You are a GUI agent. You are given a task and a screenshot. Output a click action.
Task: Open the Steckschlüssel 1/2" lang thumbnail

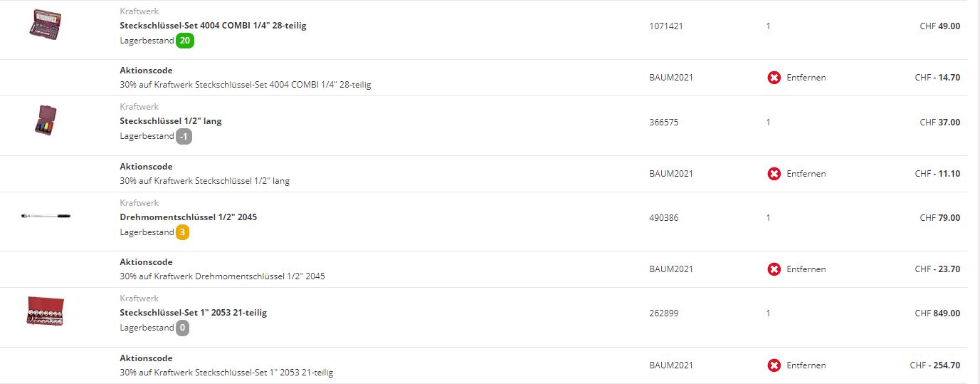[46, 121]
